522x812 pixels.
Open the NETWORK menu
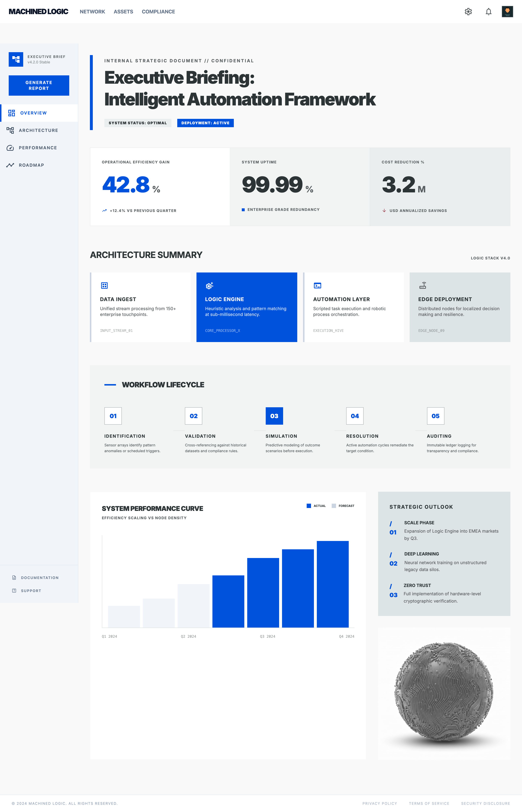coord(92,12)
